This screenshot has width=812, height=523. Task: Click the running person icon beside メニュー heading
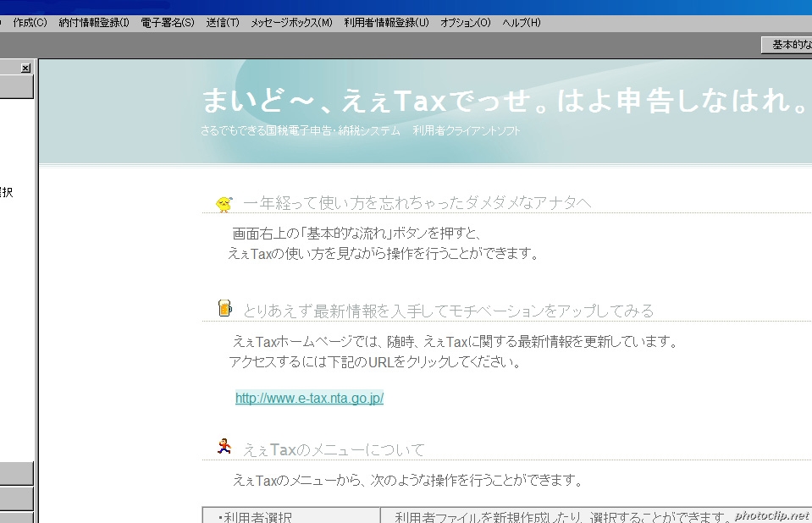224,446
